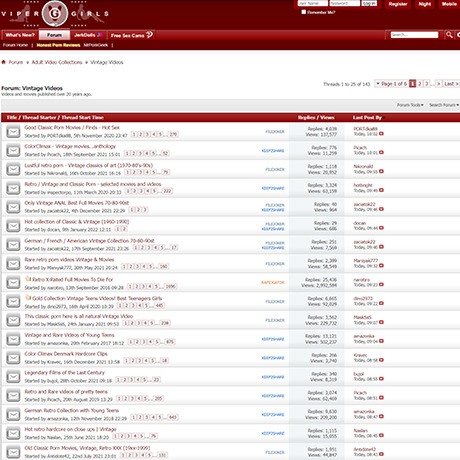Click envelope status icon of first thread
This screenshot has height=460, width=460.
point(13,132)
